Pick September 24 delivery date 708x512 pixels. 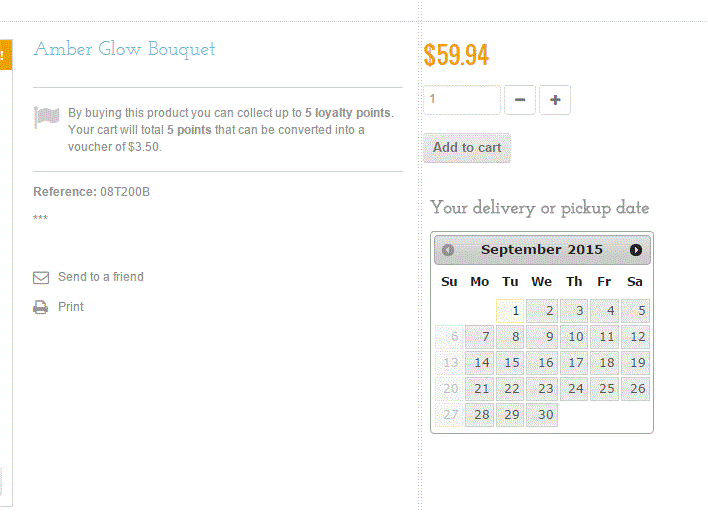click(573, 389)
